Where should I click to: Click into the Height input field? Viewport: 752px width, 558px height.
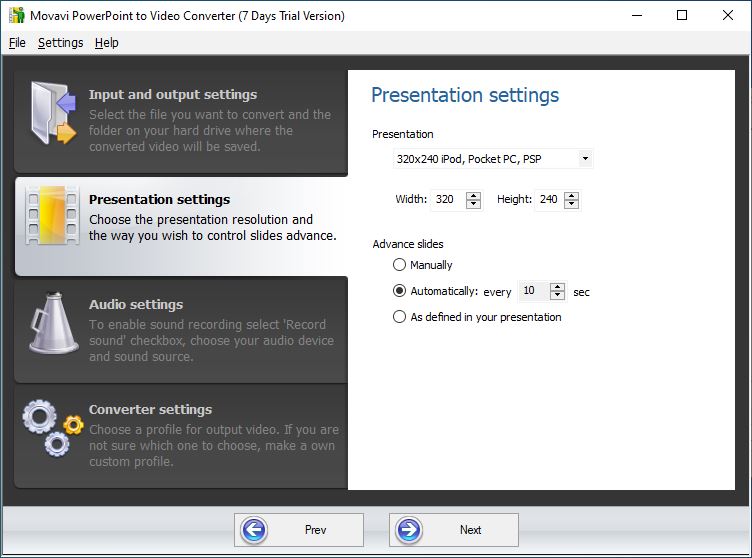pos(550,200)
